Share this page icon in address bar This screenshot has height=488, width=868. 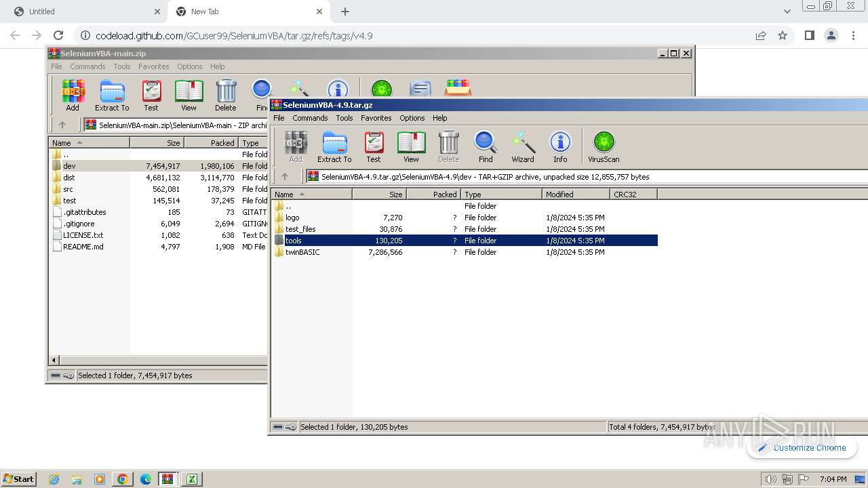pos(761,35)
